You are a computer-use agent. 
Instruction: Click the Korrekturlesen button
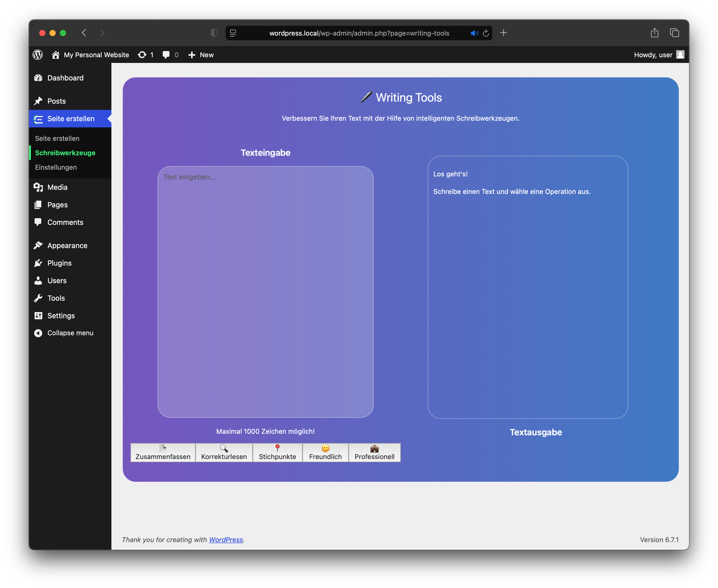224,453
